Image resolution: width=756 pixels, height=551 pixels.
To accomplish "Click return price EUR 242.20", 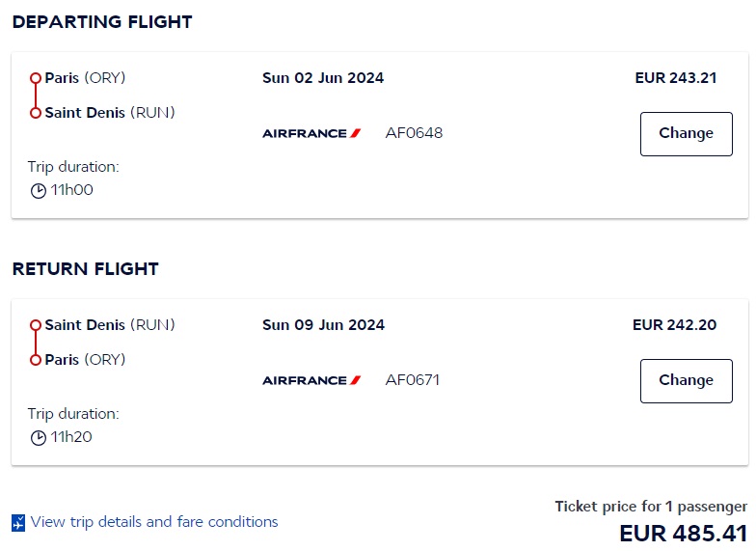I will (x=675, y=324).
